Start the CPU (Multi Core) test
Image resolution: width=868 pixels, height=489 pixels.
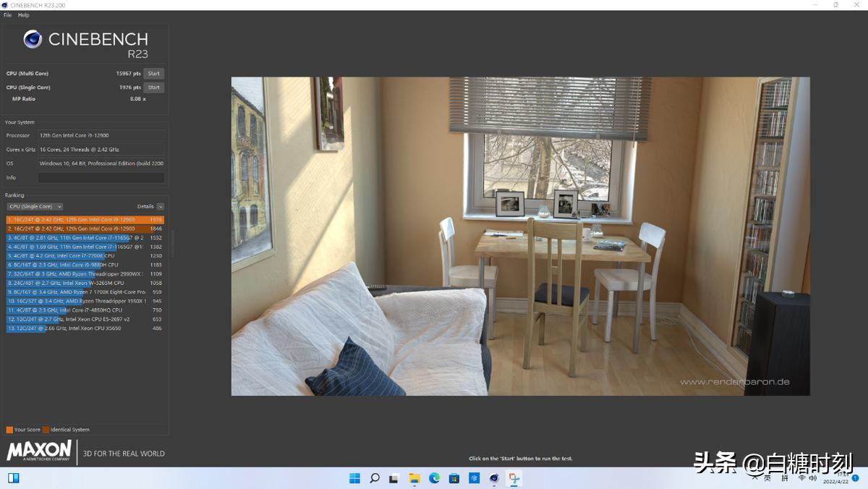pos(153,74)
